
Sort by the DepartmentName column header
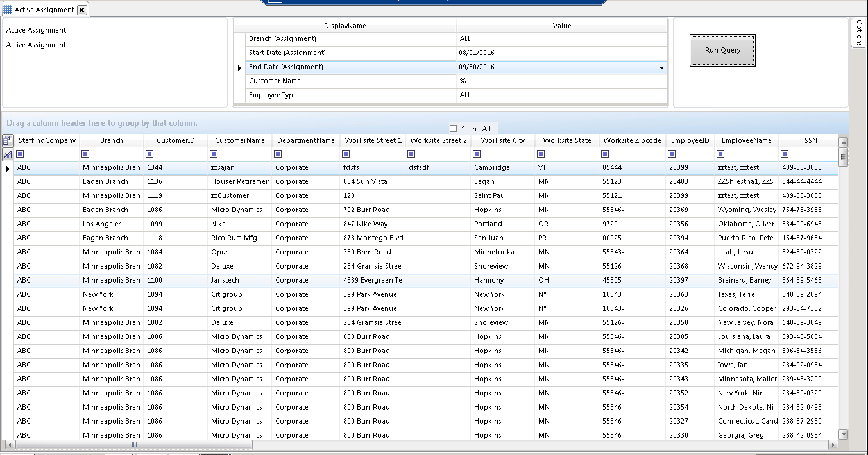pos(306,140)
